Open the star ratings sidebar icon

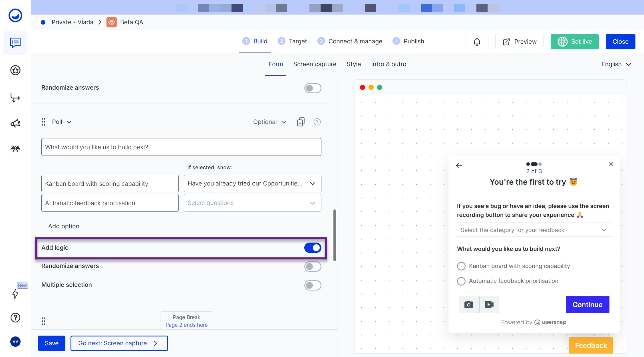(15, 70)
